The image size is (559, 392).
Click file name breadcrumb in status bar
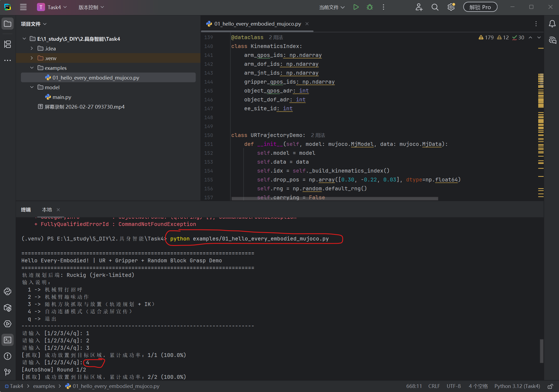coord(113,386)
